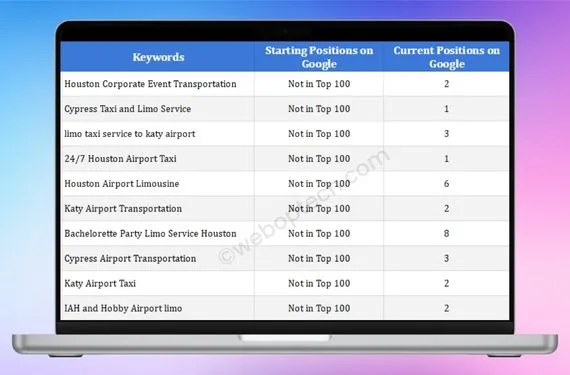The width and height of the screenshot is (570, 375).
Task: Click the Starting Positions on Google header
Action: tap(319, 57)
